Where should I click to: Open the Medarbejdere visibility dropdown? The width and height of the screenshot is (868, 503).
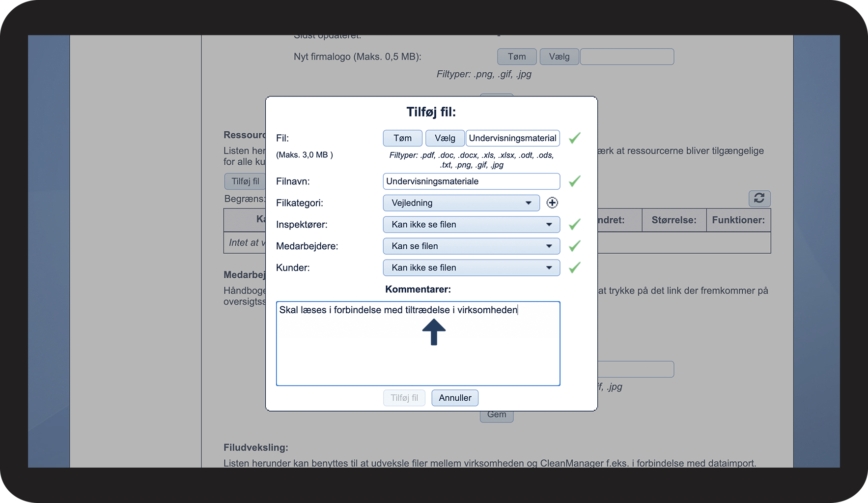click(x=471, y=246)
